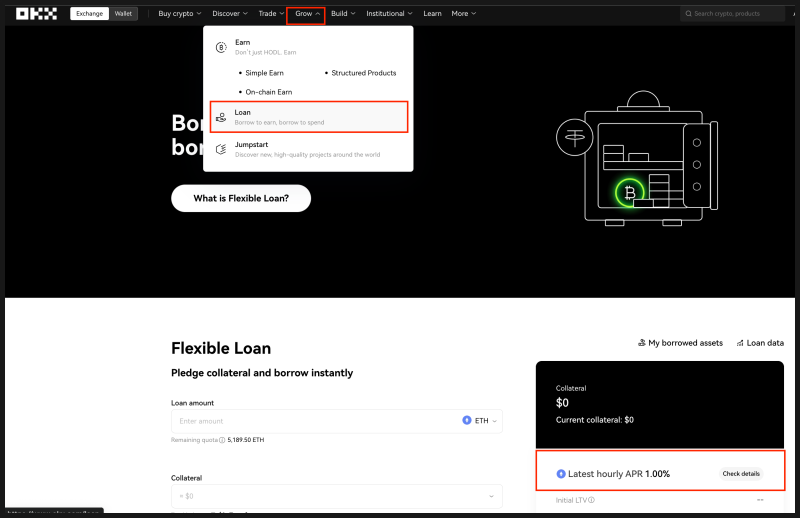Open the ETH loan currency dropdown
This screenshot has height=518, width=800.
(480, 421)
